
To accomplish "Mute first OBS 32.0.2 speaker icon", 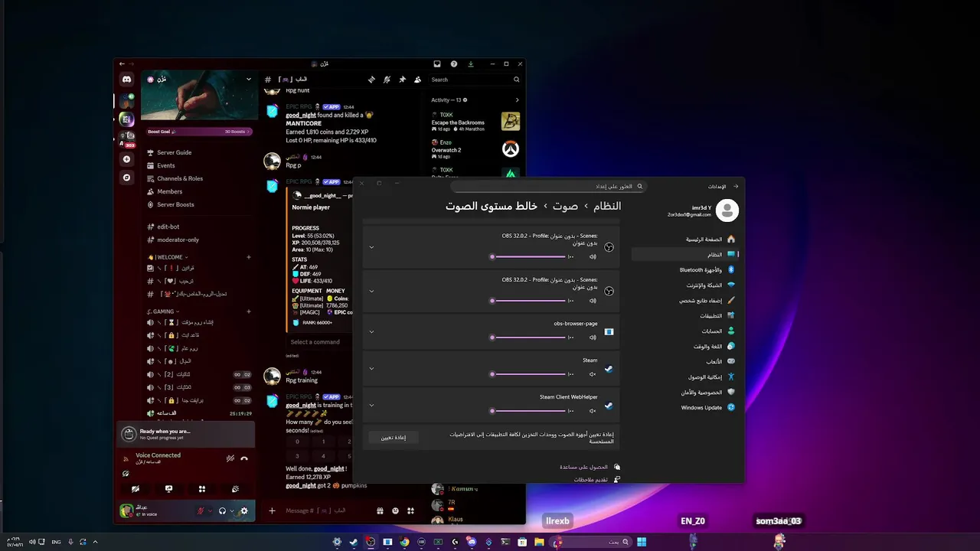I will coord(593,257).
